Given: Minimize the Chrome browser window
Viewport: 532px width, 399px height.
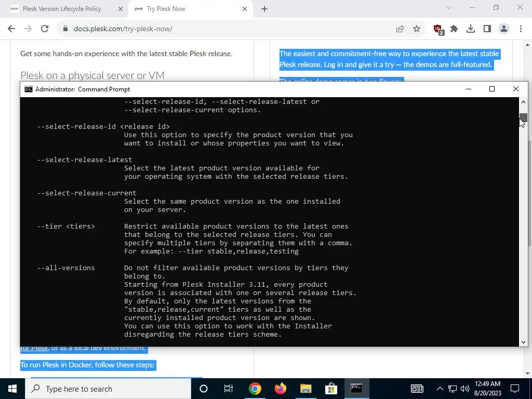Looking at the screenshot, I should (472, 7).
